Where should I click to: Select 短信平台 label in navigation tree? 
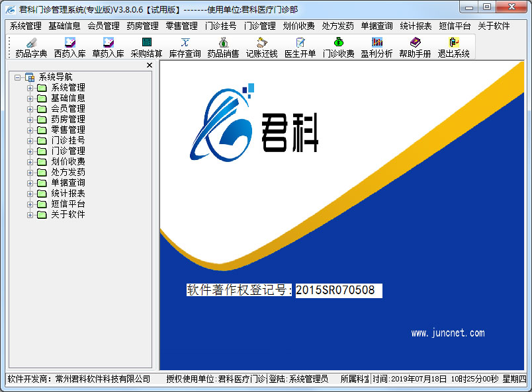(68, 204)
